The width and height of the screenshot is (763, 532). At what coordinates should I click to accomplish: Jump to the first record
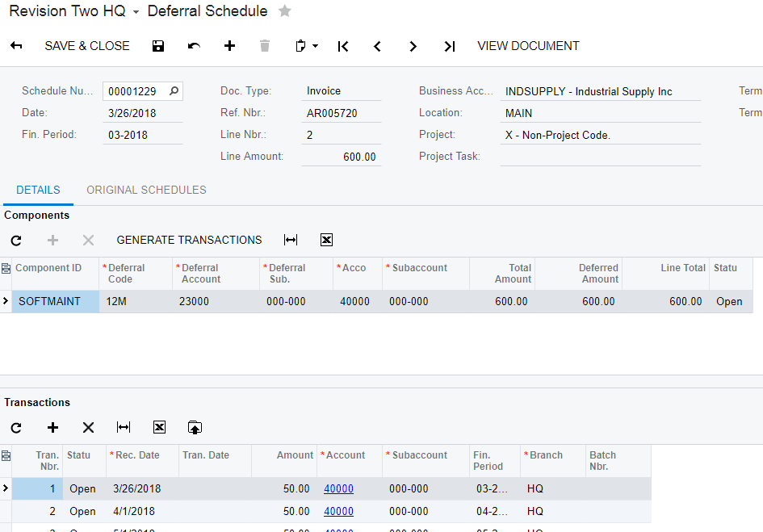click(x=343, y=46)
